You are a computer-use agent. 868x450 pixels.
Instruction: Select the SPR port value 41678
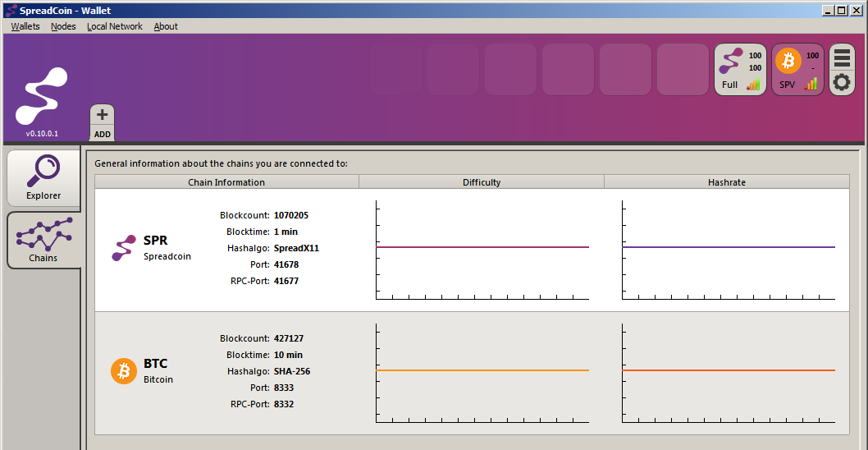point(286,264)
